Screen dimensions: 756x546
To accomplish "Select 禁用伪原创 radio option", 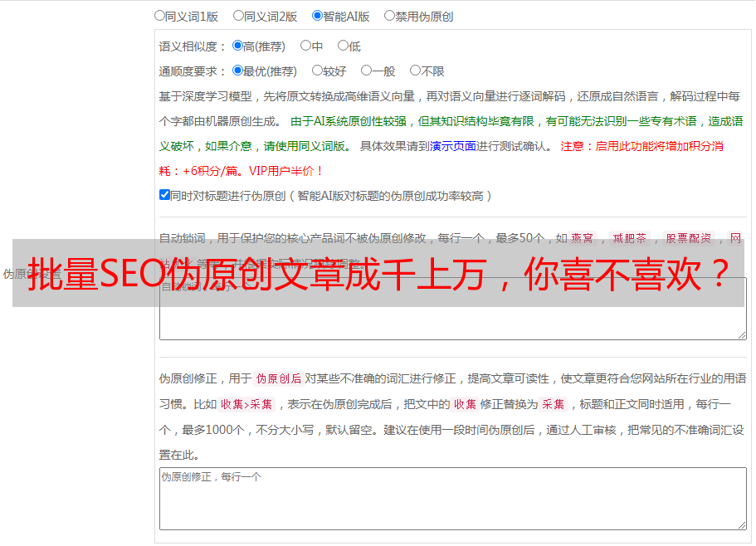I will (x=389, y=16).
